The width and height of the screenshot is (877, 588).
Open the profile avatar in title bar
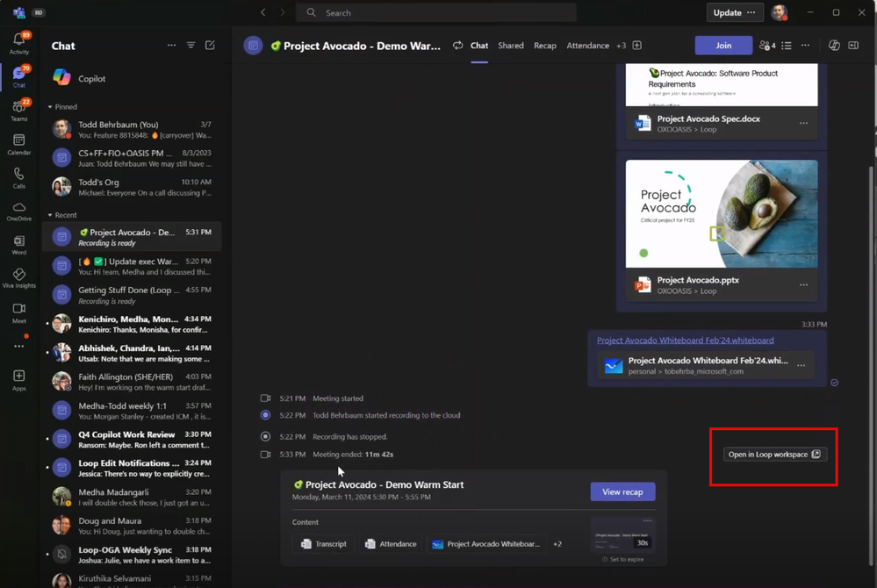(780, 12)
